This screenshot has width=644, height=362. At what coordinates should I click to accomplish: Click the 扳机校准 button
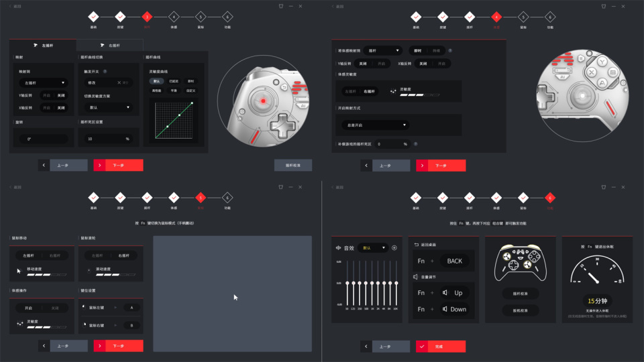pyautogui.click(x=521, y=310)
